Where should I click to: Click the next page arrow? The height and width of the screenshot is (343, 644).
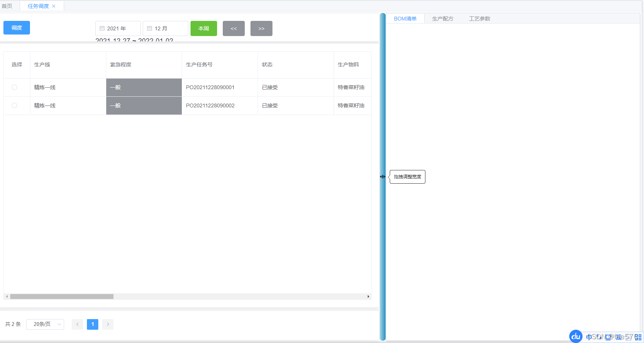pyautogui.click(x=108, y=324)
